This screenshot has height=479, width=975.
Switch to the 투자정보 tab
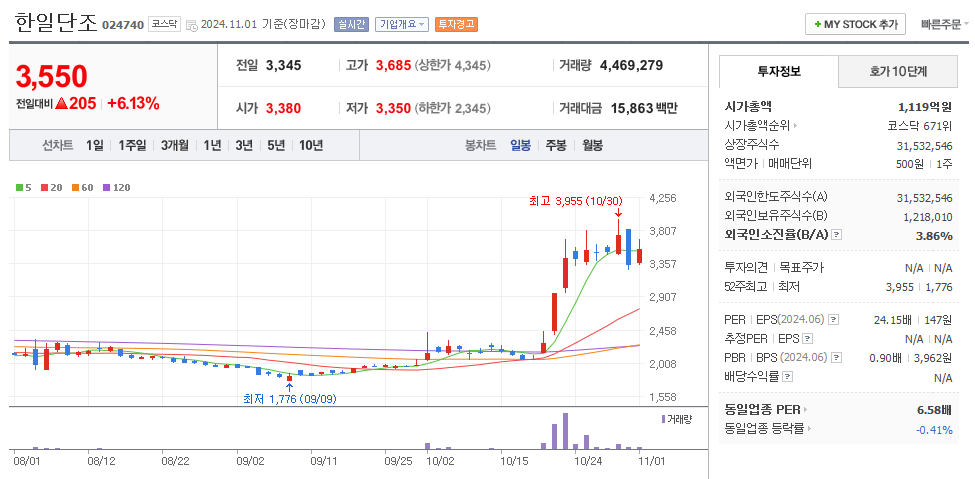tap(779, 71)
